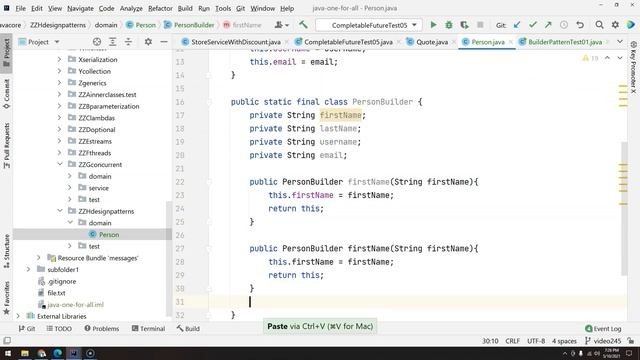This screenshot has width=640, height=360.
Task: Open the Terminal tool window
Action: [x=149, y=329]
